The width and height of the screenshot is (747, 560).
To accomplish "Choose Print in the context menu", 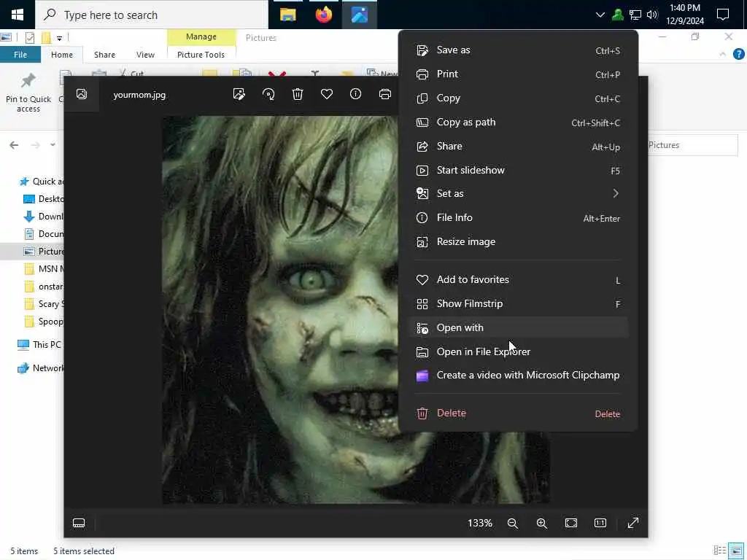I will click(519, 74).
